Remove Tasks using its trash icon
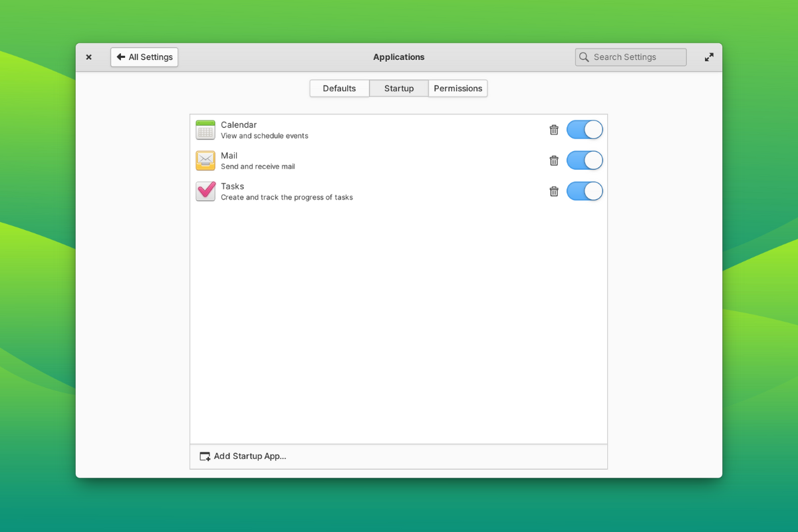The image size is (798, 532). (554, 191)
